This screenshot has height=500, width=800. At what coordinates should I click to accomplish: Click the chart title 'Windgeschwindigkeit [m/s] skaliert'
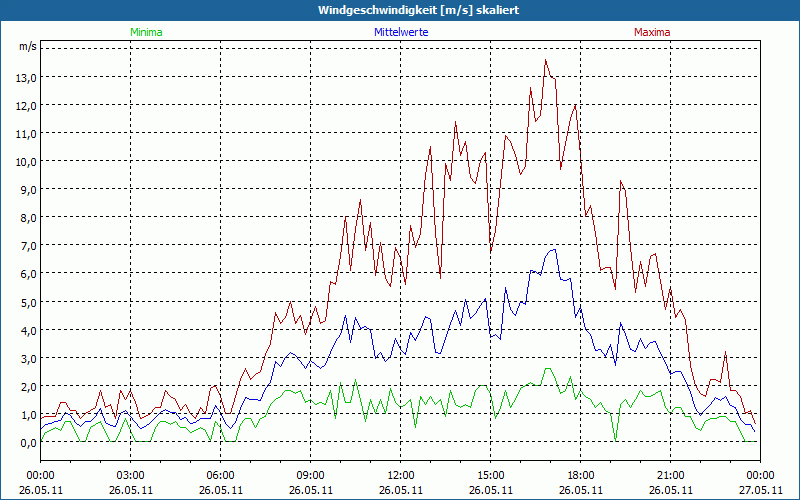418,10
